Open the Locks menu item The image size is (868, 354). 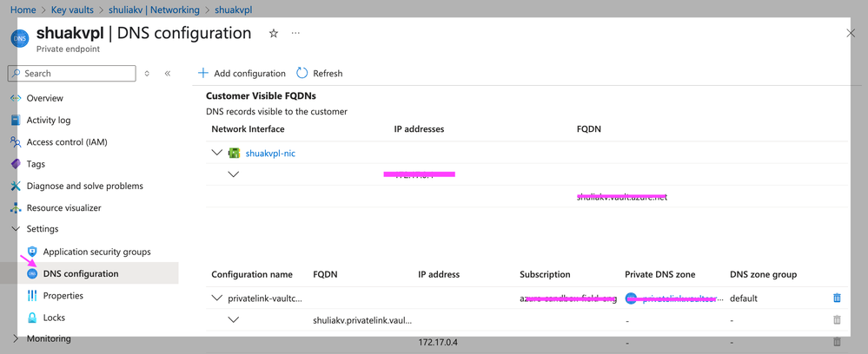[x=54, y=318]
